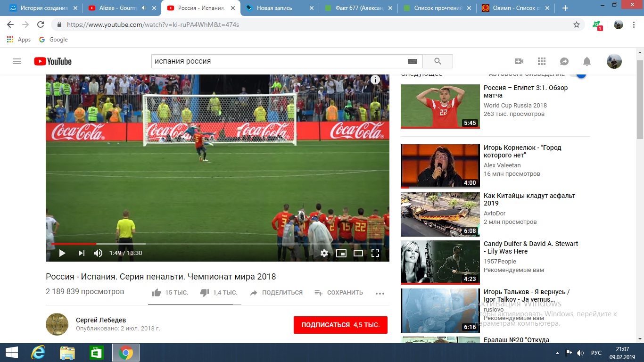Open the create video upload icon
The width and height of the screenshot is (644, 362).
coord(519,61)
